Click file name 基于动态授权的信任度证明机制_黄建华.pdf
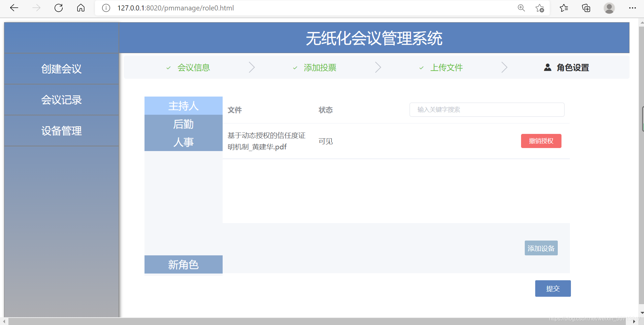 click(x=266, y=141)
